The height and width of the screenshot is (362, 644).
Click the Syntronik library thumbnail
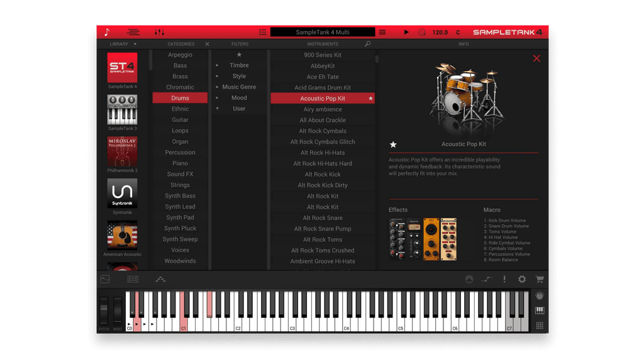pos(121,192)
